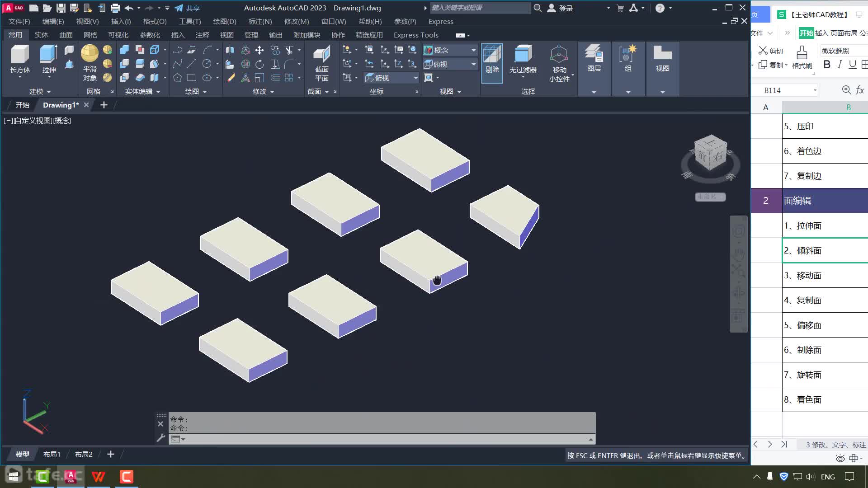Select the Spline drawing tool

coord(177,64)
